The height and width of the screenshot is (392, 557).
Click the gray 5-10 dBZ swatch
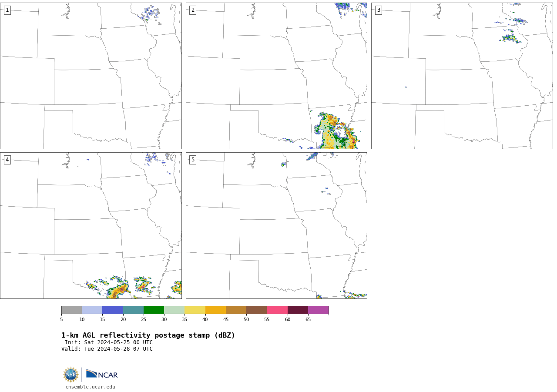point(71,310)
